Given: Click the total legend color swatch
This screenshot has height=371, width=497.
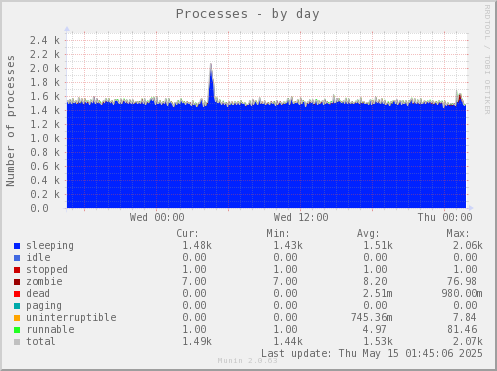Looking at the screenshot, I should tap(17, 342).
